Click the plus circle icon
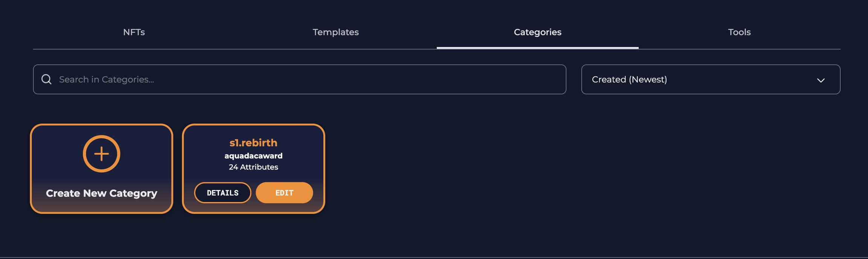 (x=101, y=154)
